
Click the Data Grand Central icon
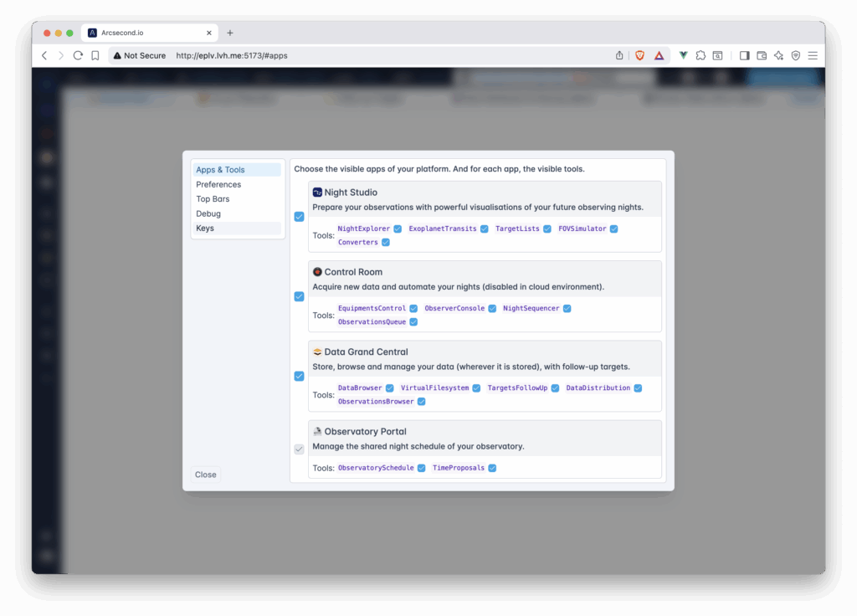click(317, 352)
